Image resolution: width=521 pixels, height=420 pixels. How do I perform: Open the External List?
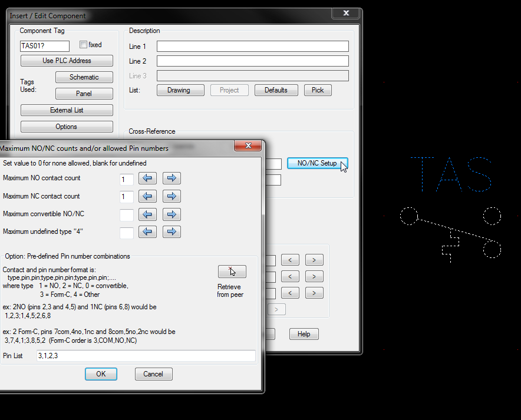tap(67, 110)
